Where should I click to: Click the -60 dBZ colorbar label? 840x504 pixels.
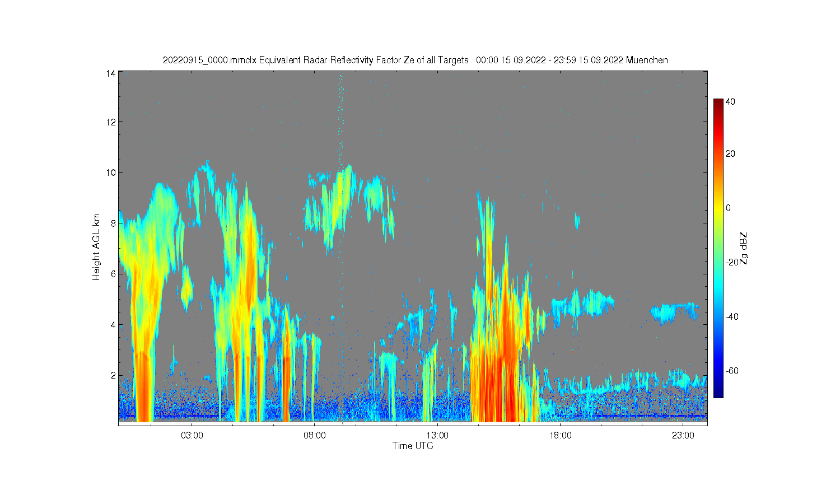[732, 371]
